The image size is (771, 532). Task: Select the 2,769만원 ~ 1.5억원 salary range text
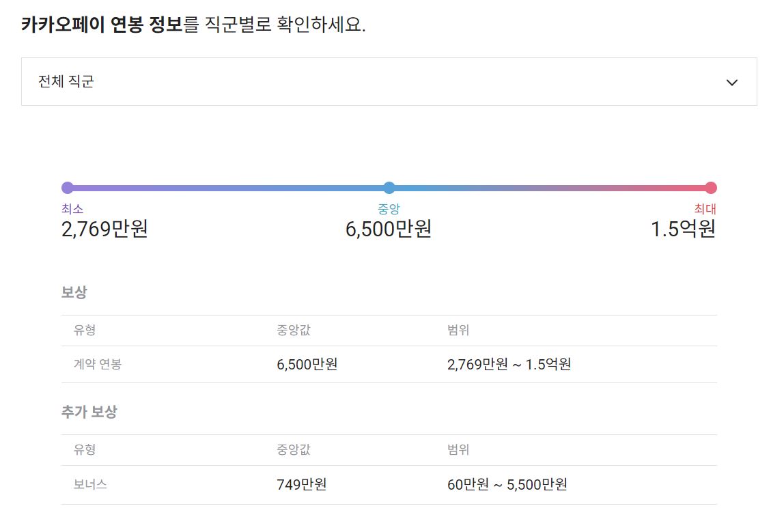point(510,364)
